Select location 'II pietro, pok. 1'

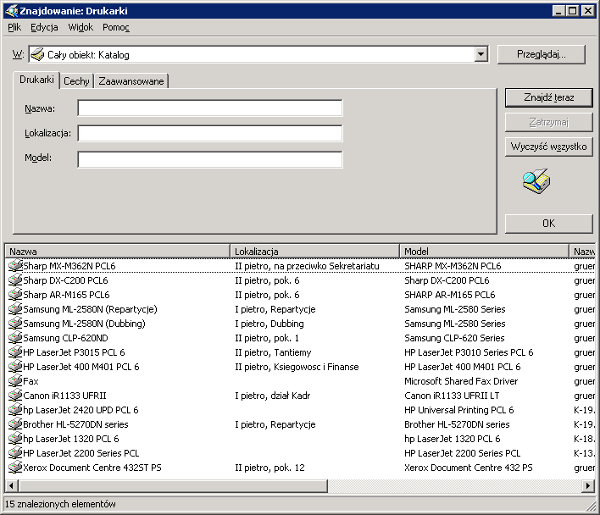(x=267, y=338)
